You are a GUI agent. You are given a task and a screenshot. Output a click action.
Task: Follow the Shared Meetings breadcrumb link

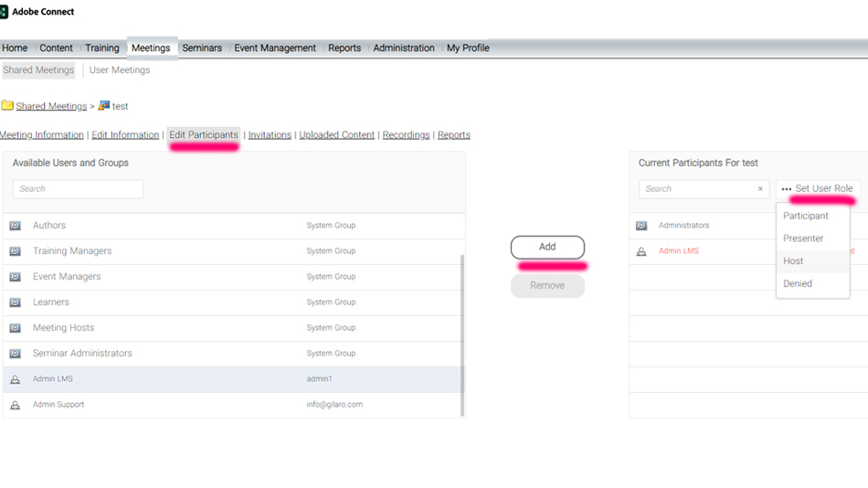[51, 106]
